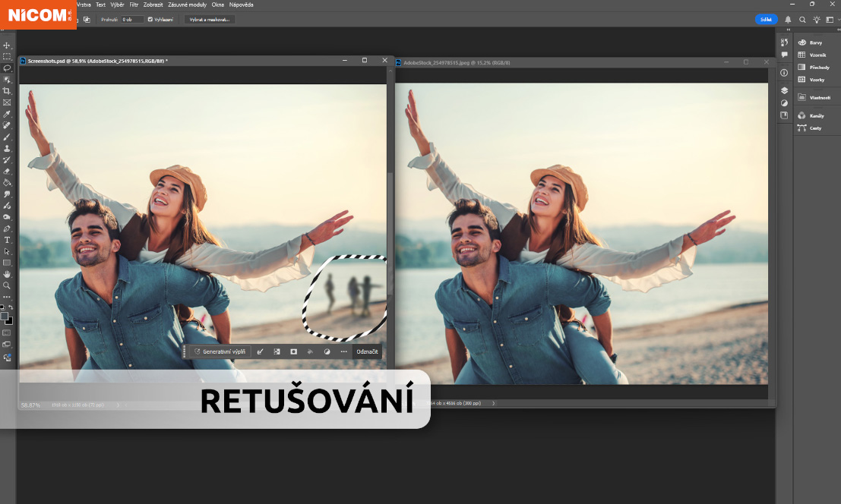Select the Rectangle shape tool
The width and height of the screenshot is (841, 504).
pyautogui.click(x=7, y=263)
